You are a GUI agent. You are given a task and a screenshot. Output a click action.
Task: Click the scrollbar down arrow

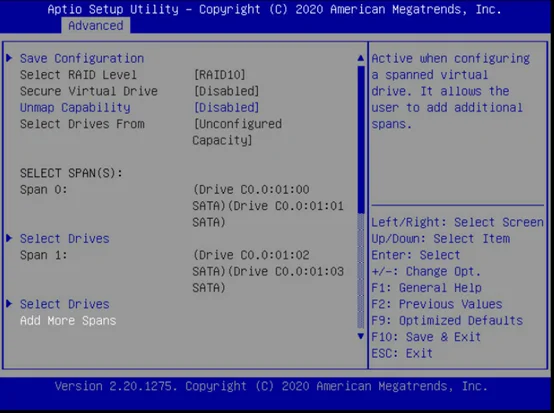pos(361,336)
